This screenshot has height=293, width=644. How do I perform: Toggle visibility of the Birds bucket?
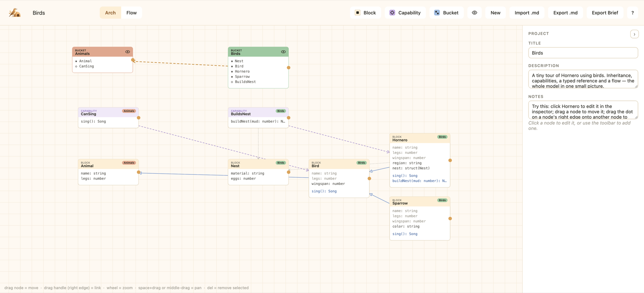point(283,52)
